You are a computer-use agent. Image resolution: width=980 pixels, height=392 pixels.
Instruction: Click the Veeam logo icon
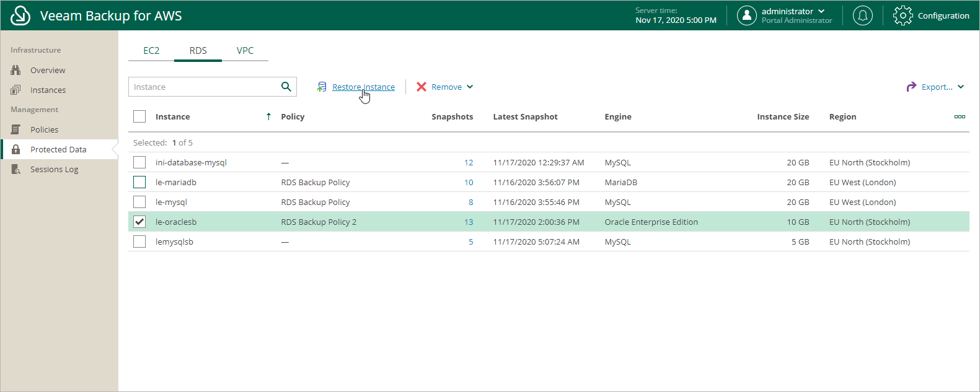click(20, 15)
